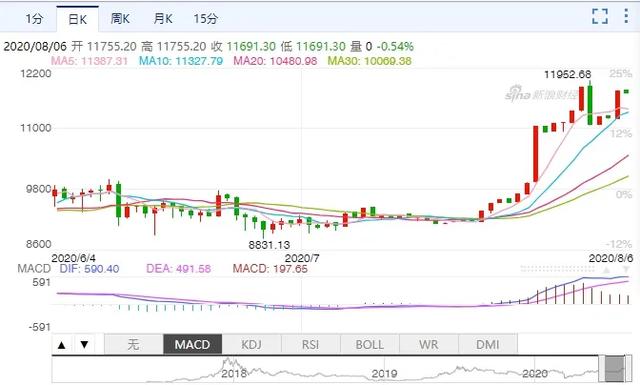The height and width of the screenshot is (385, 640).
Task: Click the -0.54% change value
Action: pyautogui.click(x=395, y=46)
